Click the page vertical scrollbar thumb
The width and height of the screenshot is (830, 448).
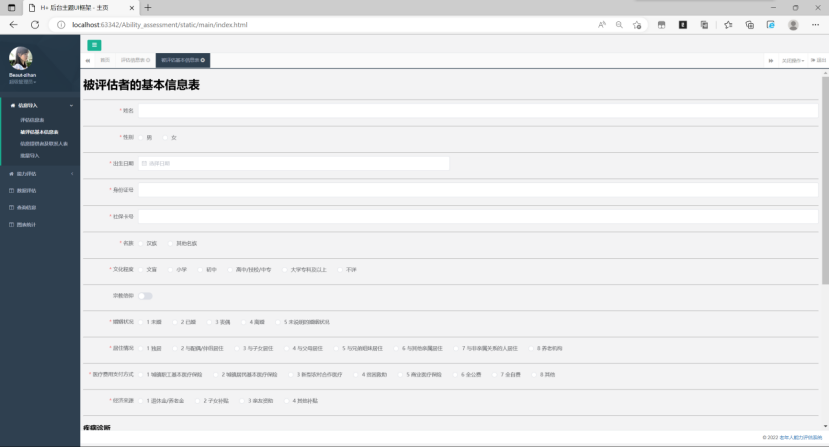825,180
